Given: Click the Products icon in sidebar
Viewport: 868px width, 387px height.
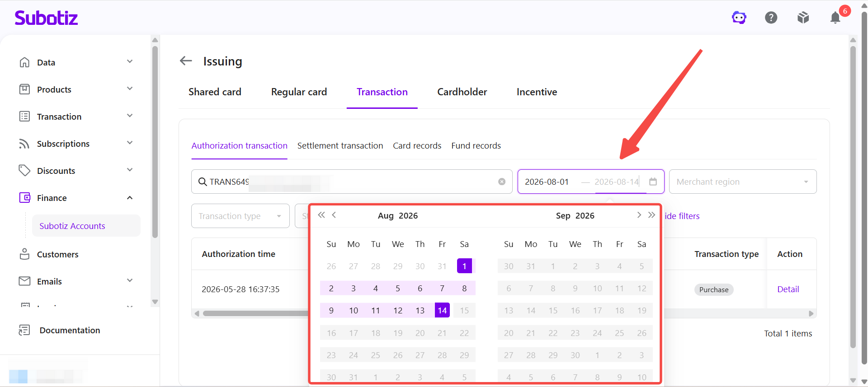Looking at the screenshot, I should point(24,89).
